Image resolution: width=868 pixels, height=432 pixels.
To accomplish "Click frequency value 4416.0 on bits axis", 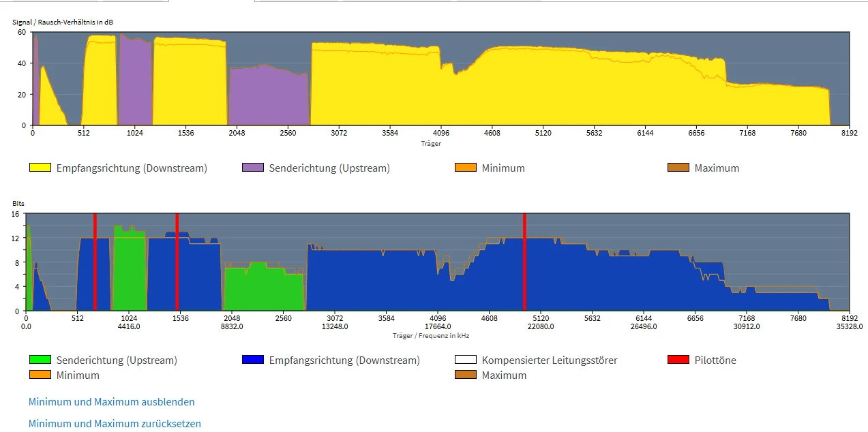I will pos(129,326).
